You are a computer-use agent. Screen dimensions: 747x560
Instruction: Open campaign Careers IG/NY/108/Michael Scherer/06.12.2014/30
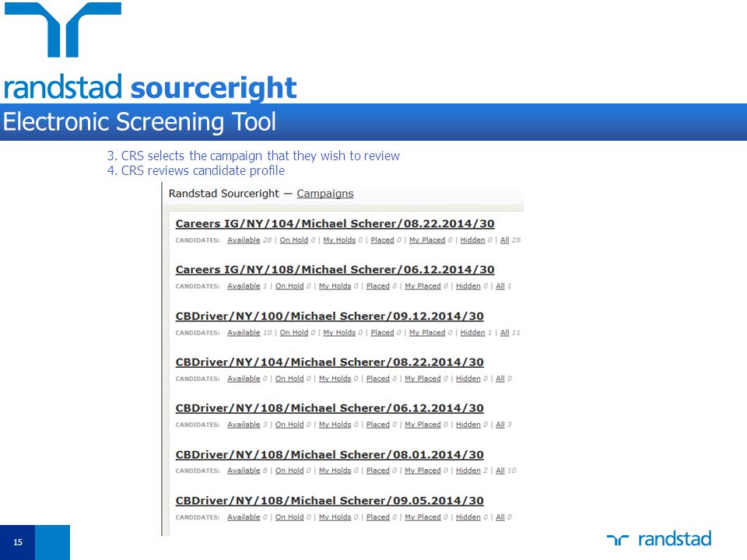pos(335,270)
